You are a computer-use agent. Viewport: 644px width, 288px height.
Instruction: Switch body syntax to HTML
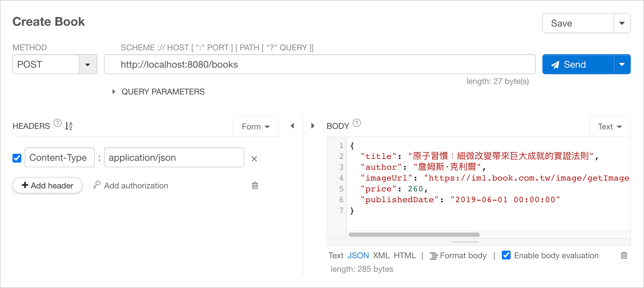click(x=405, y=256)
